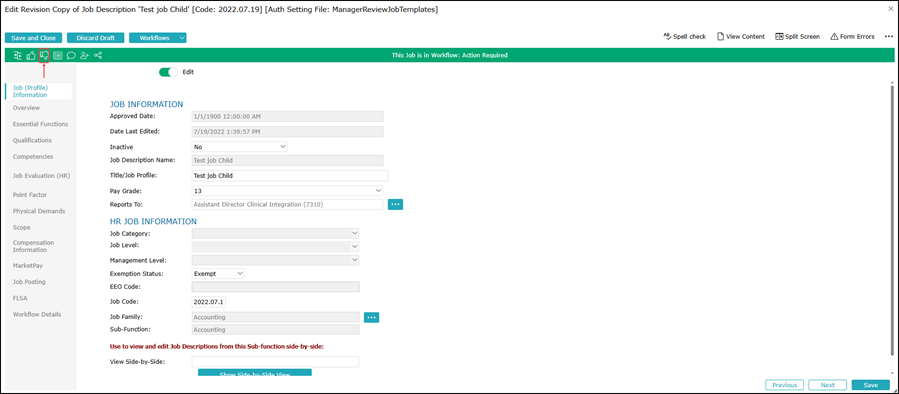899x394 pixels.
Task: Click the Discard Draft button
Action: pos(95,38)
